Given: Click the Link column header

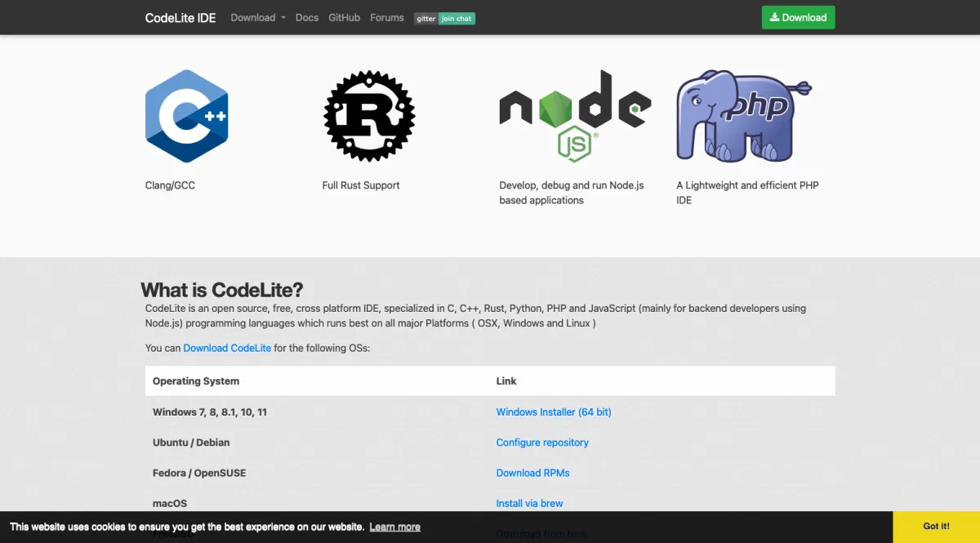Looking at the screenshot, I should [x=506, y=381].
